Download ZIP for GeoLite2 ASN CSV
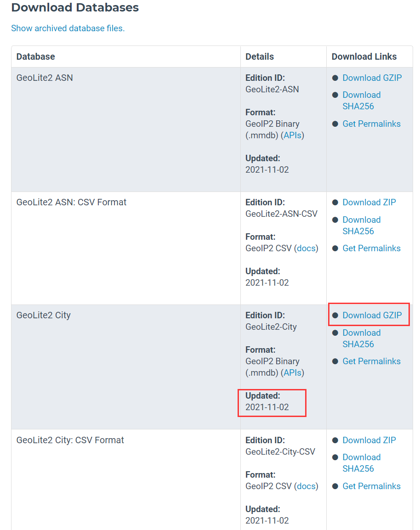 (369, 202)
